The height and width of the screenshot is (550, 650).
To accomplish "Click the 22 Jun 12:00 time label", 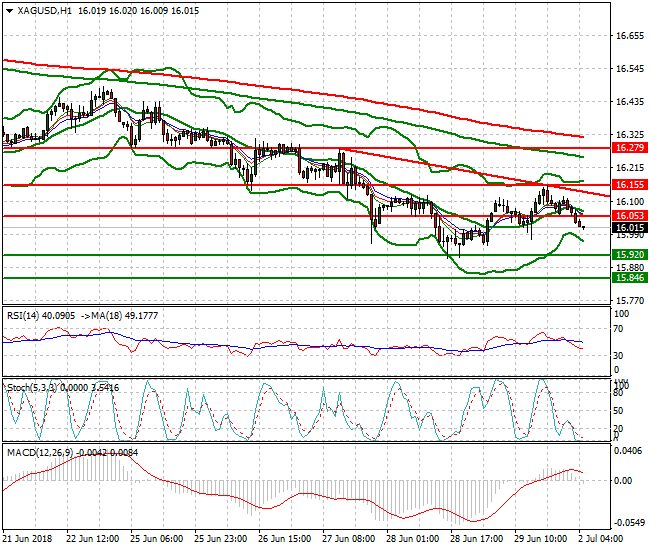I will [x=92, y=539].
